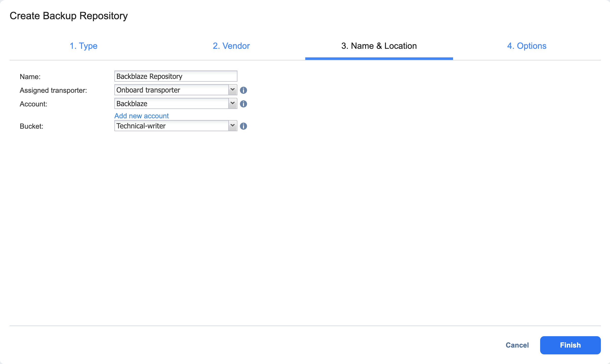Select the 3. Name & Location tab
This screenshot has width=610, height=364.
pos(379,46)
